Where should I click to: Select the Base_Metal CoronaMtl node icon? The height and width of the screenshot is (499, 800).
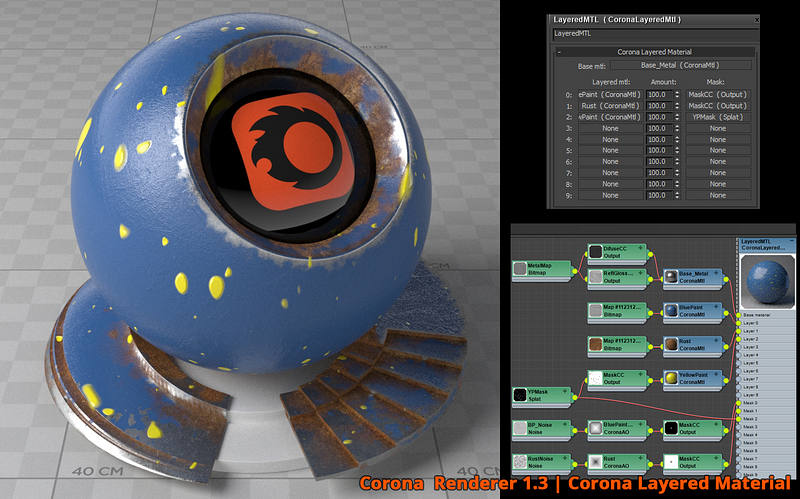click(x=671, y=276)
